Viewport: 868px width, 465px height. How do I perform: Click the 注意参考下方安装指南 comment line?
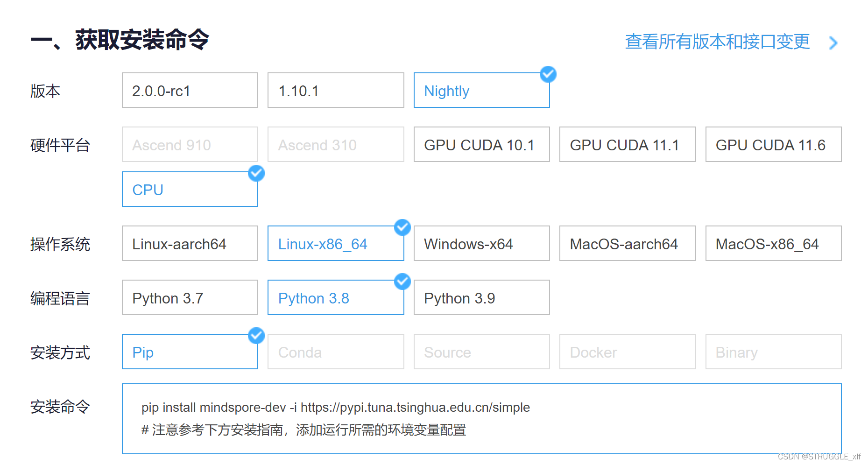(304, 430)
